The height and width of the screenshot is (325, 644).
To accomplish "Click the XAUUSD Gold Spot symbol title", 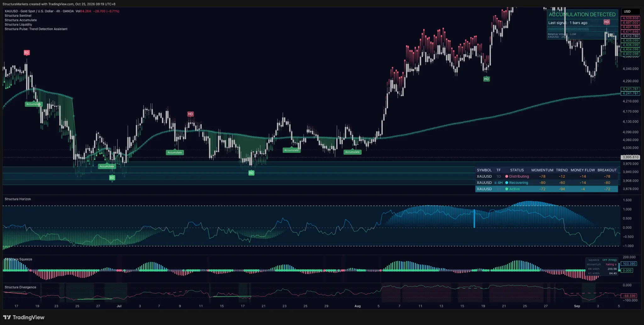I will [x=39, y=11].
